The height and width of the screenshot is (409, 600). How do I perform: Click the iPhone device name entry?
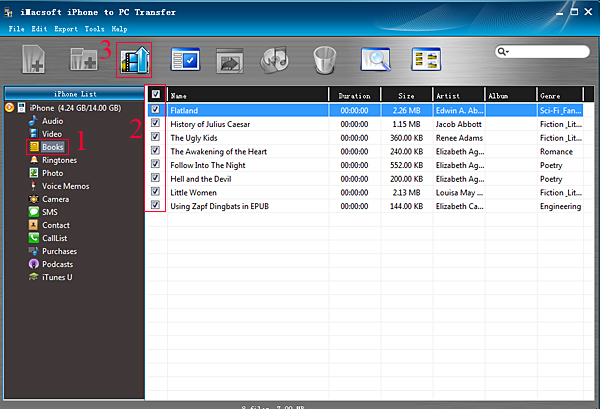pyautogui.click(x=75, y=108)
